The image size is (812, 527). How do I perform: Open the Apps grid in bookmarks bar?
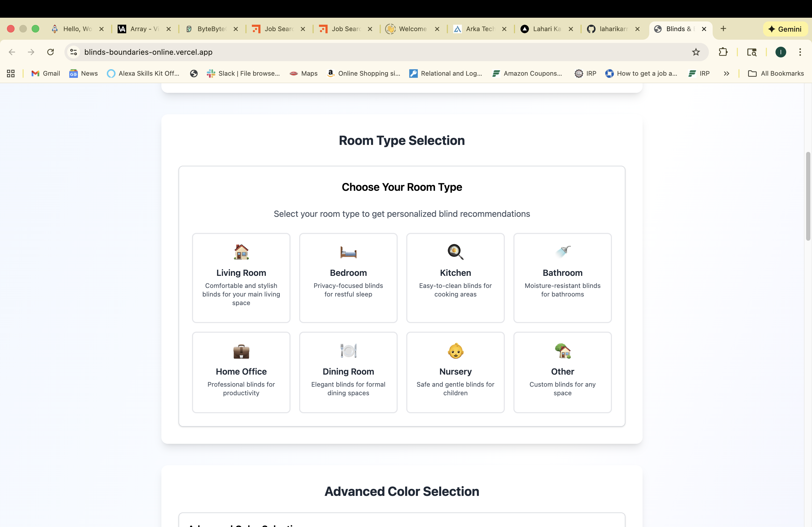pyautogui.click(x=10, y=73)
